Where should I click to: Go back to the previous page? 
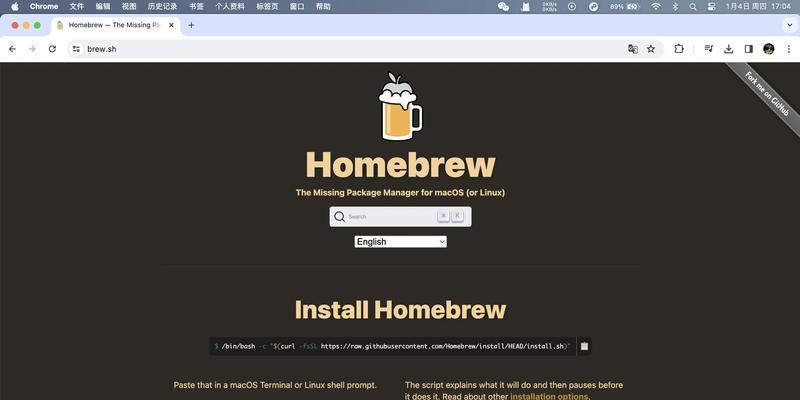(13, 49)
